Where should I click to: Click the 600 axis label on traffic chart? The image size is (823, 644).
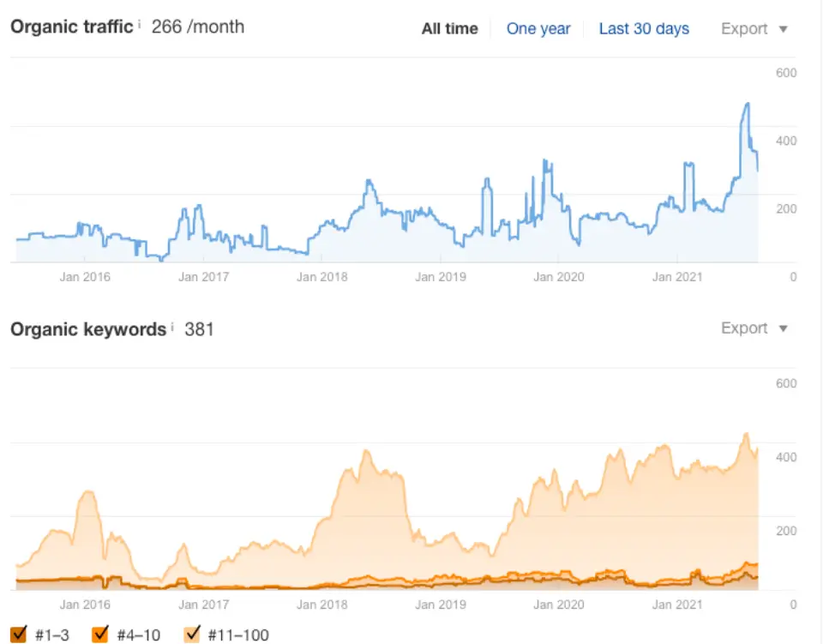coord(786,73)
